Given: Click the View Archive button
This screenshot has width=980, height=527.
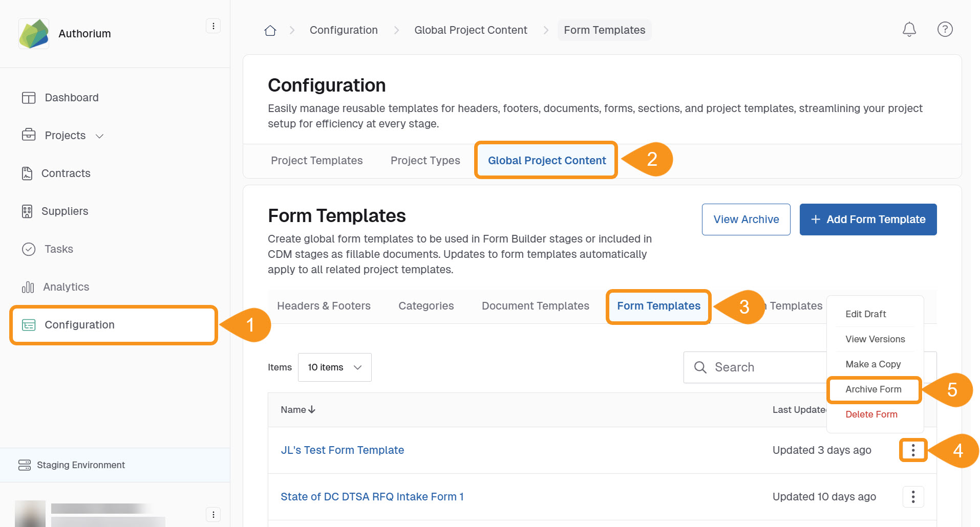Looking at the screenshot, I should (745, 219).
